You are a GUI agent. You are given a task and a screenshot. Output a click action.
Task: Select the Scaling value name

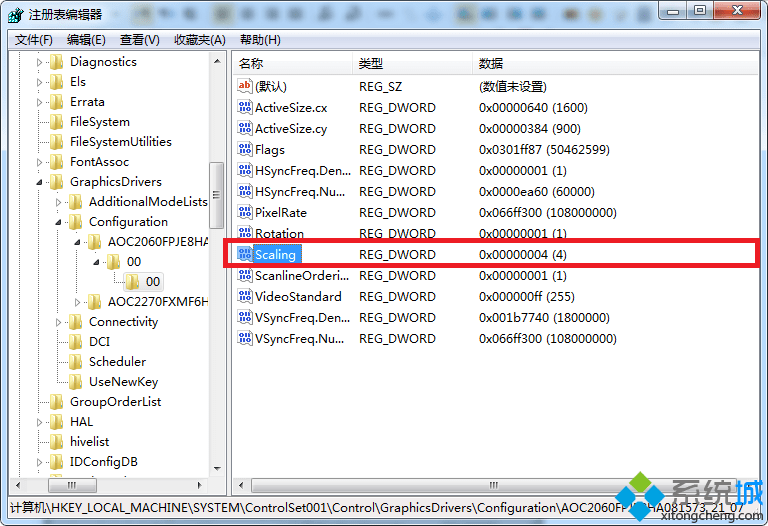tap(275, 254)
